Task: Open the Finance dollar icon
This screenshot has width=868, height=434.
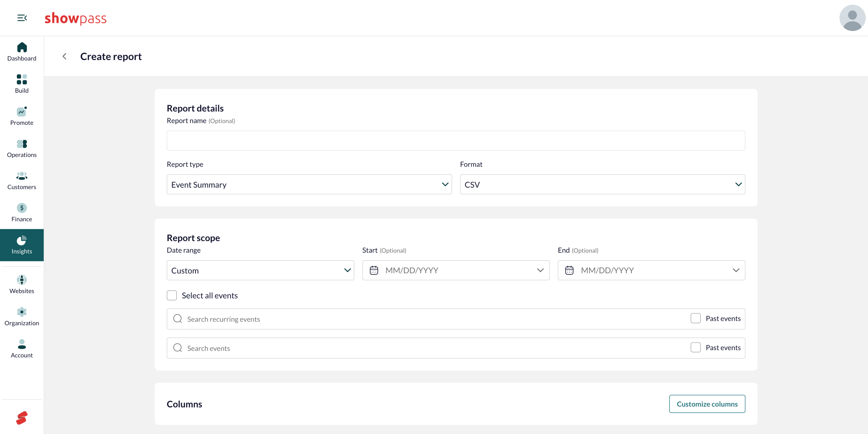Action: pyautogui.click(x=22, y=208)
